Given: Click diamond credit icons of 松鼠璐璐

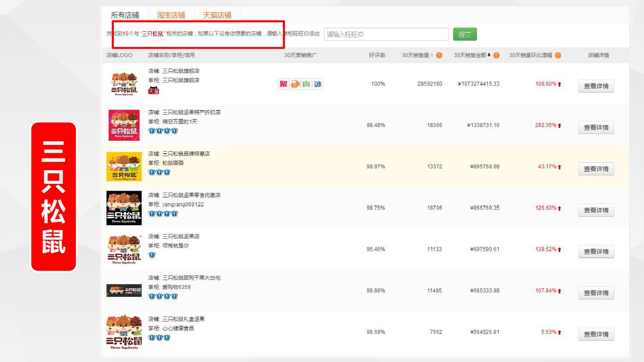Looking at the screenshot, I should click(159, 172).
